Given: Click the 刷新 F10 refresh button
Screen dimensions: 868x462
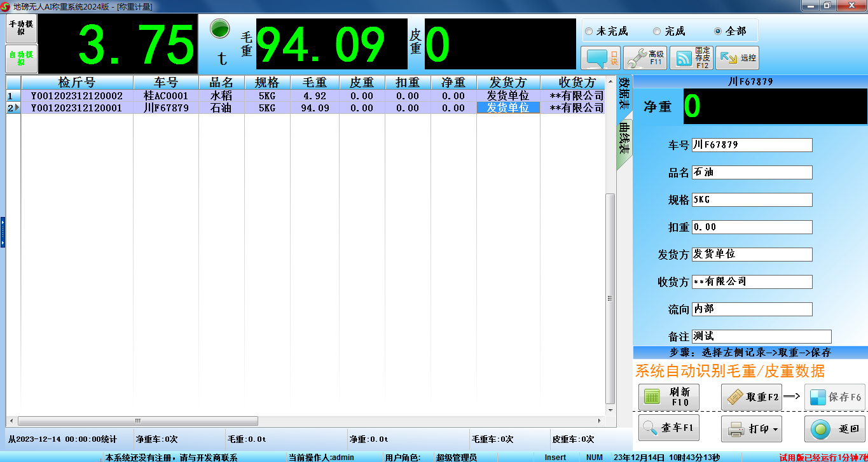Looking at the screenshot, I should [668, 397].
